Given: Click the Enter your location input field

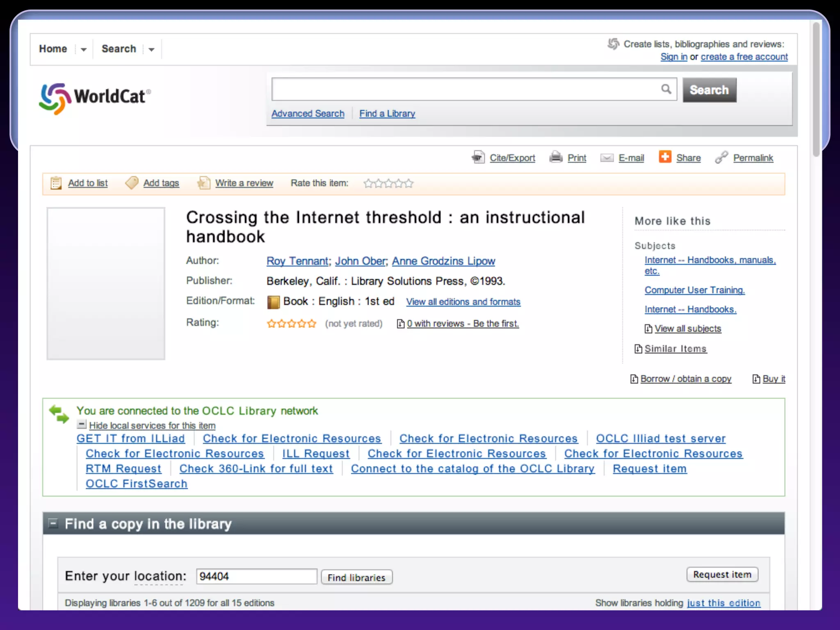Looking at the screenshot, I should tap(256, 576).
